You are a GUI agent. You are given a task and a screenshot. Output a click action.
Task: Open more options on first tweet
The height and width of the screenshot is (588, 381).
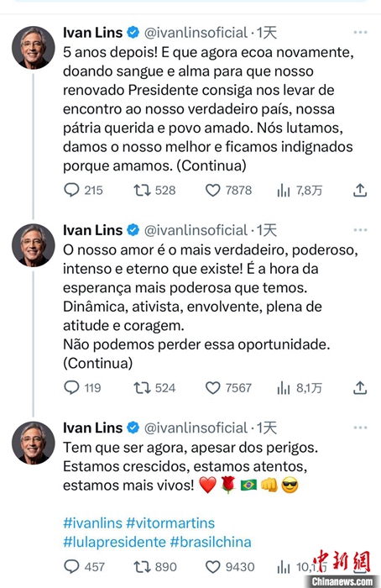coord(360,33)
